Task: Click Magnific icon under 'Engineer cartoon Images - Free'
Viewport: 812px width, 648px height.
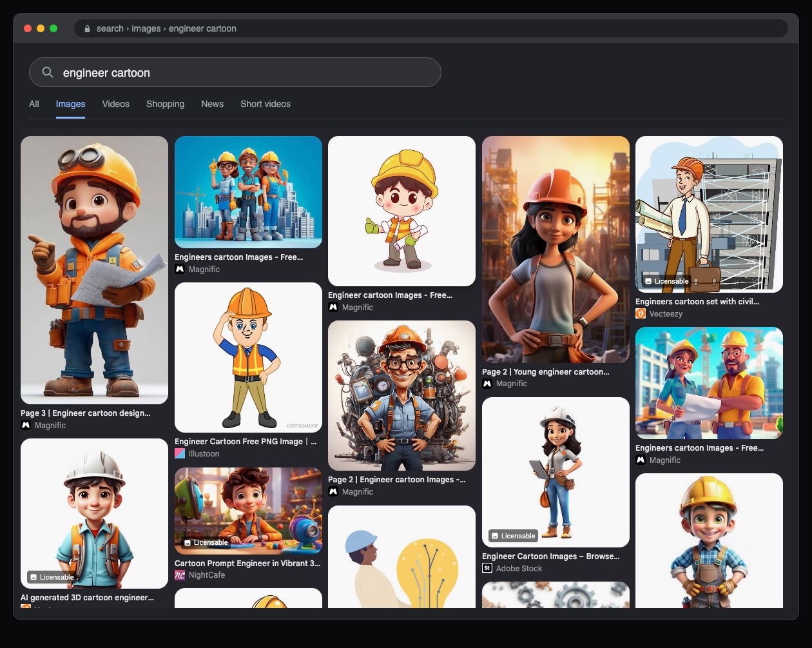Action: pos(333,307)
